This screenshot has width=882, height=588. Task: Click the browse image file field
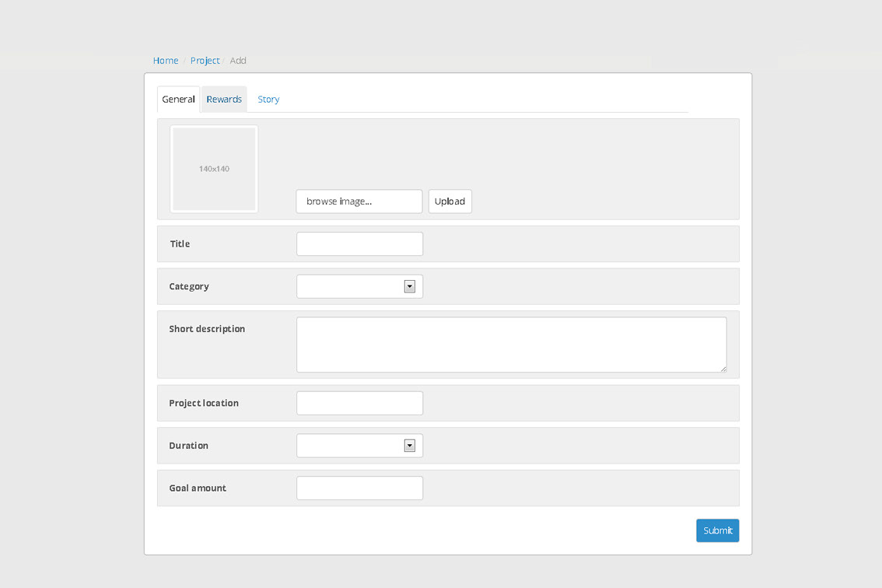click(359, 201)
